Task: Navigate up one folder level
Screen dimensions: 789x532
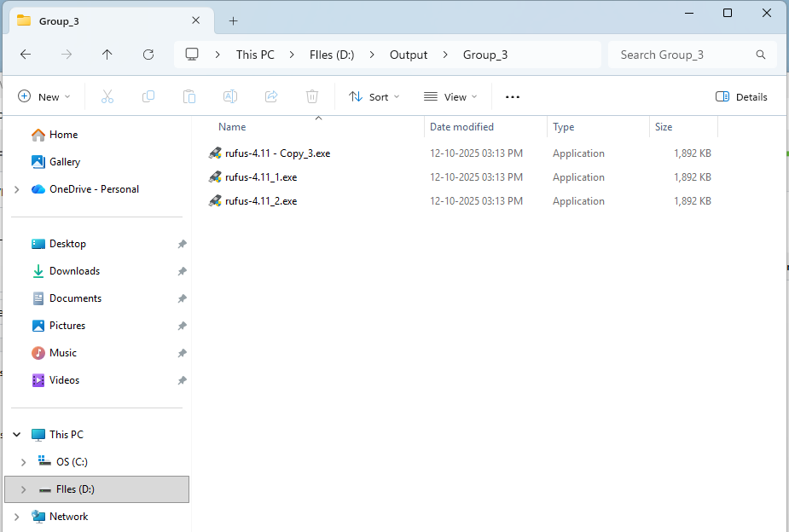Action: tap(107, 54)
